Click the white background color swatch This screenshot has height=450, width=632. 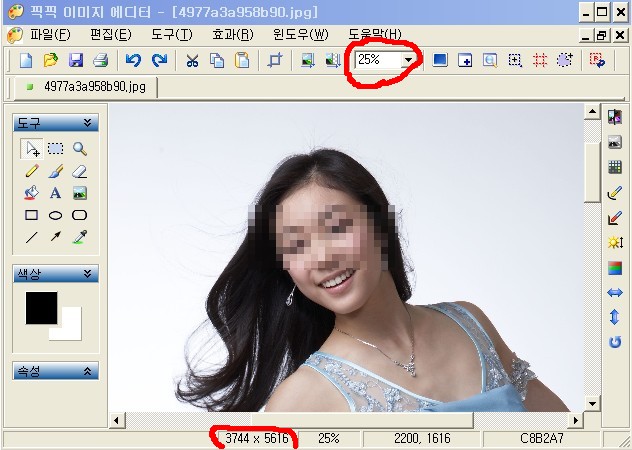(x=71, y=329)
